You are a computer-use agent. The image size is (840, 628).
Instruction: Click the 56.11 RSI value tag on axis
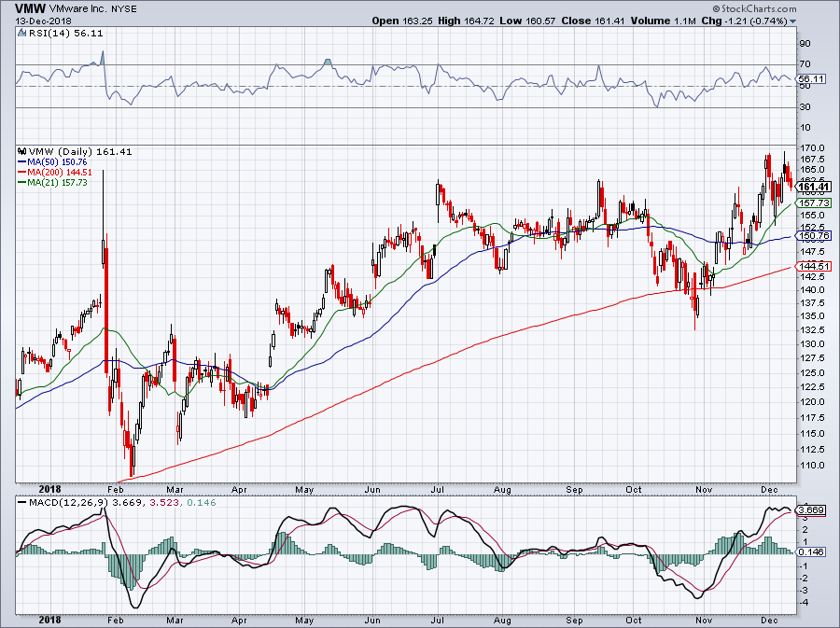(x=811, y=78)
